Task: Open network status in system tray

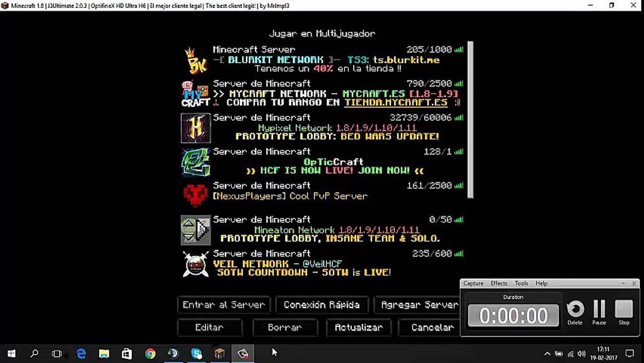Action: (570, 354)
